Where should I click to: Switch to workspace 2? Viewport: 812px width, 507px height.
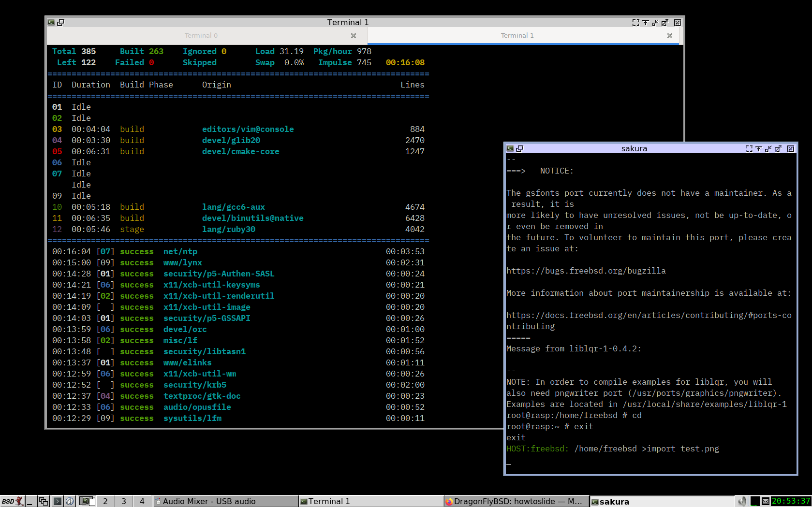tap(105, 501)
